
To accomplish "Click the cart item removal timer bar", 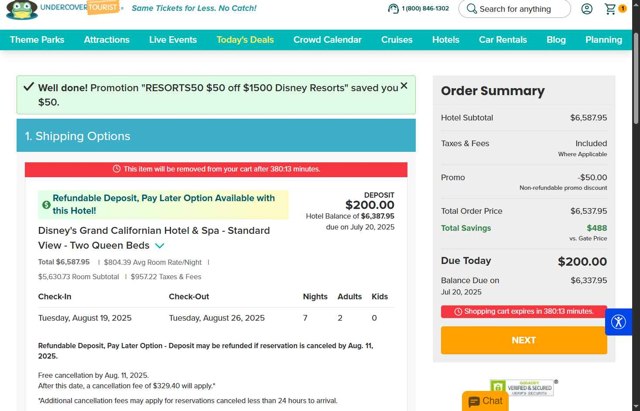I will click(216, 169).
